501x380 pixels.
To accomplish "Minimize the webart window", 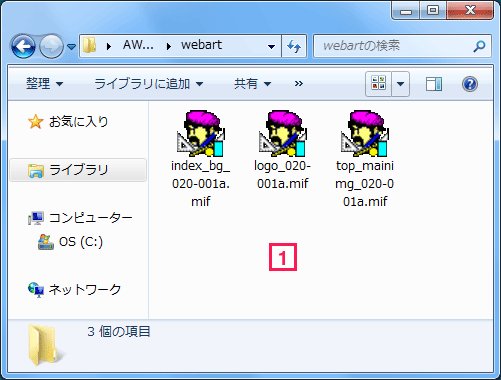I will [x=405, y=12].
